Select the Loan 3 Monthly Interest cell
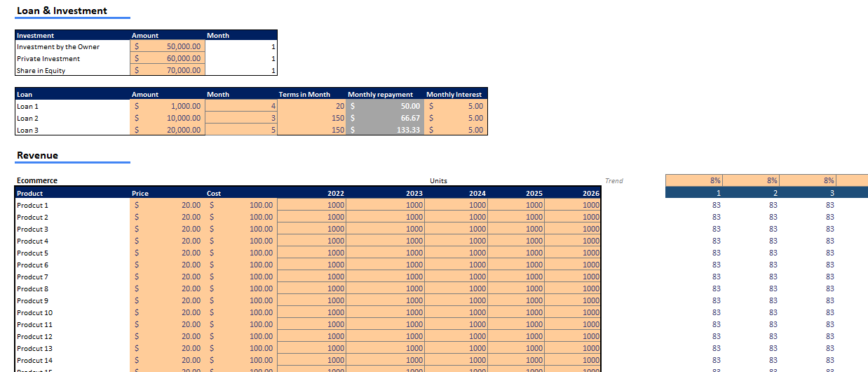This screenshot has width=868, height=372. [x=456, y=130]
